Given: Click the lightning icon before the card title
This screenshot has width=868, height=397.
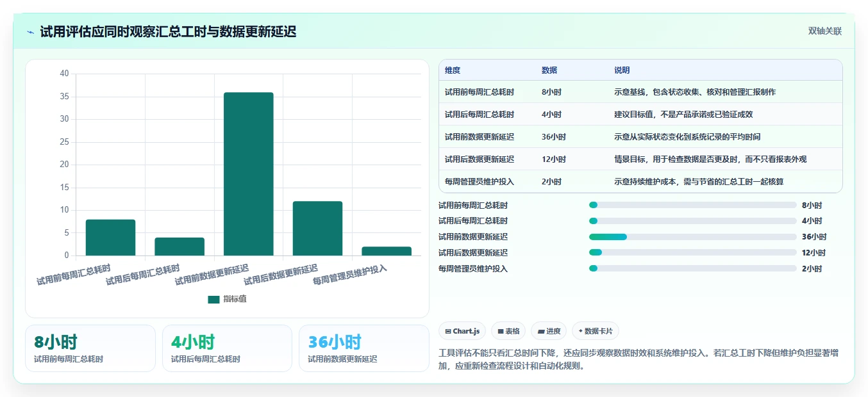Looking at the screenshot, I should [31, 31].
